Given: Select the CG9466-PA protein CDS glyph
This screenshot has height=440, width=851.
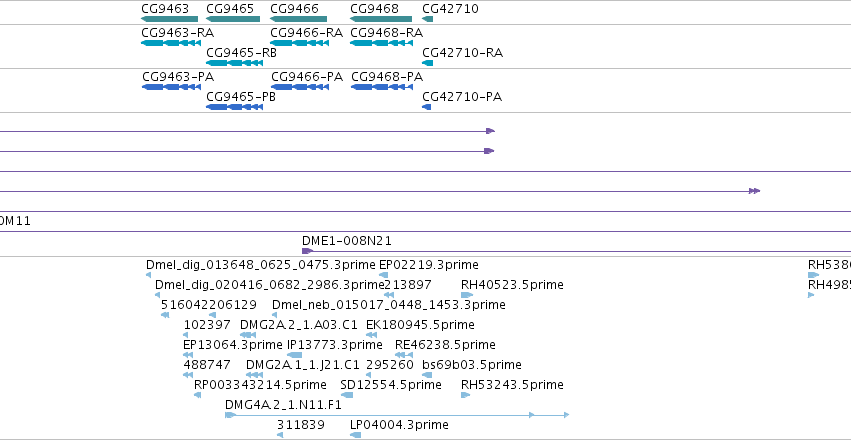Looking at the screenshot, I should tap(300, 87).
